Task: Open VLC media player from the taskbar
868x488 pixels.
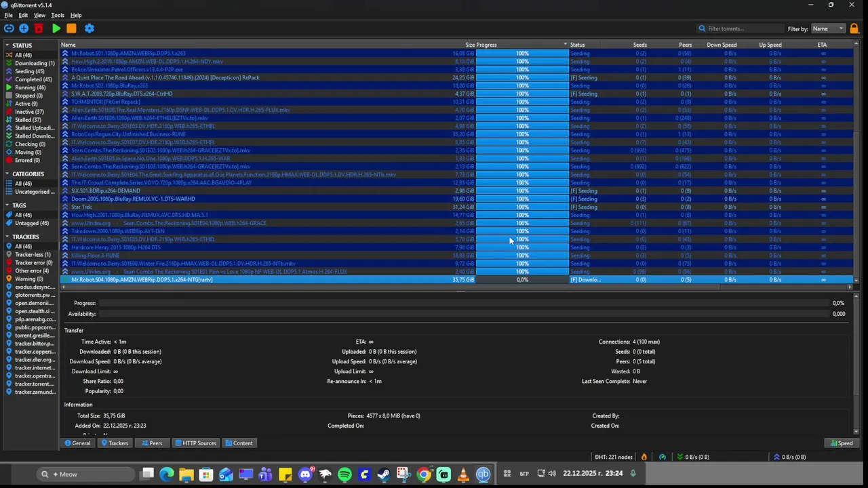Action: 464,474
